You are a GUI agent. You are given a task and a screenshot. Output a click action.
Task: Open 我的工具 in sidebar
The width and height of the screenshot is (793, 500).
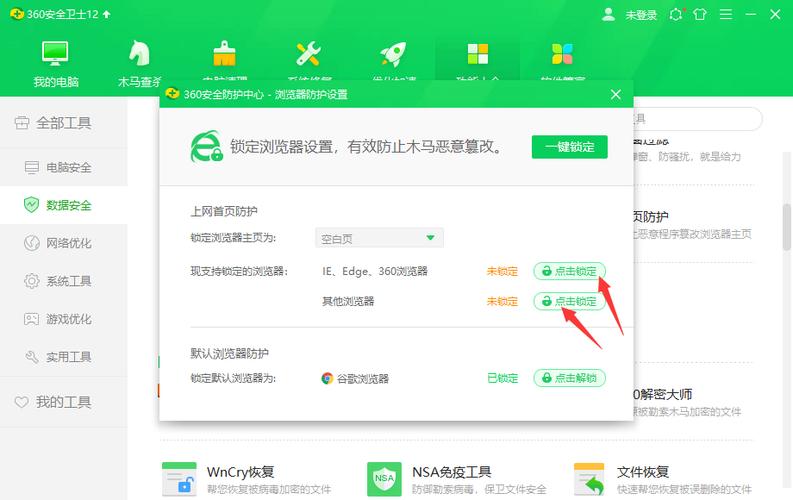pos(64,402)
